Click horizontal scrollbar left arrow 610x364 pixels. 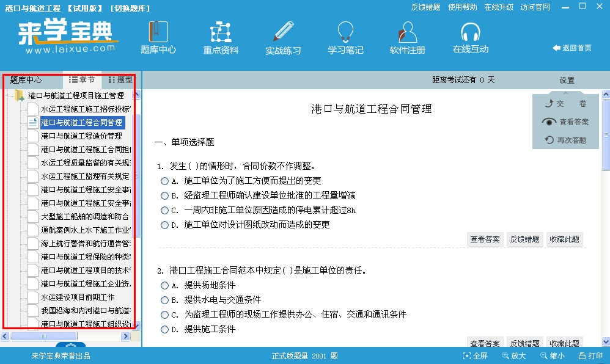point(5,336)
